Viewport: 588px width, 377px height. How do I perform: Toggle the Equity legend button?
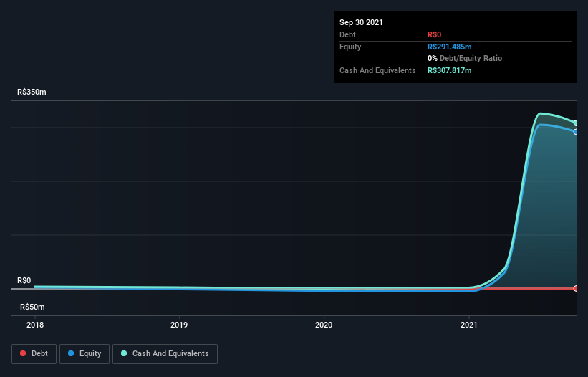point(85,354)
